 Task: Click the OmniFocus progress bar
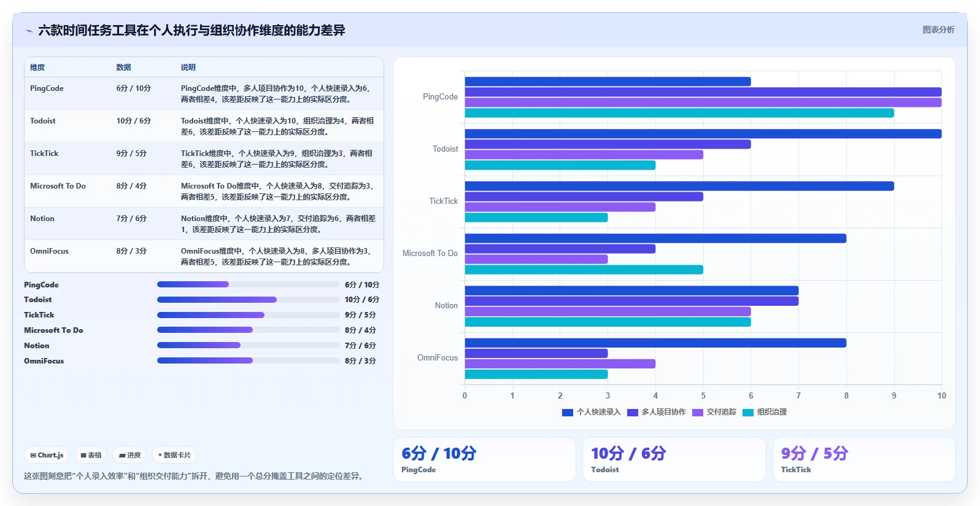[x=248, y=360]
